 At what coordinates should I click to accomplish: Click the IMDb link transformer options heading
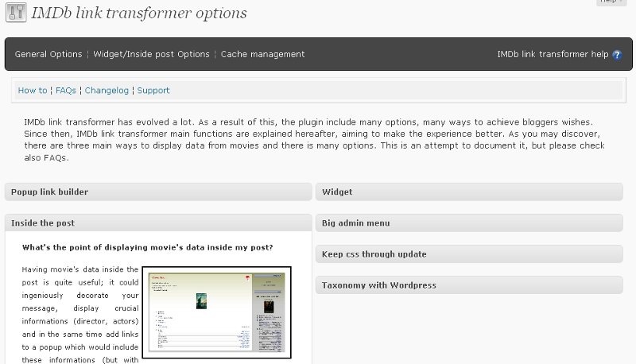point(138,13)
